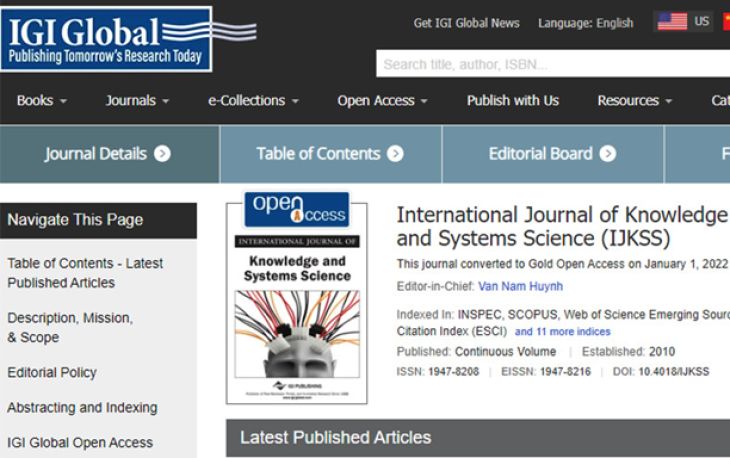
Task: Focus the search title, author, ISBN field
Action: click(x=553, y=64)
